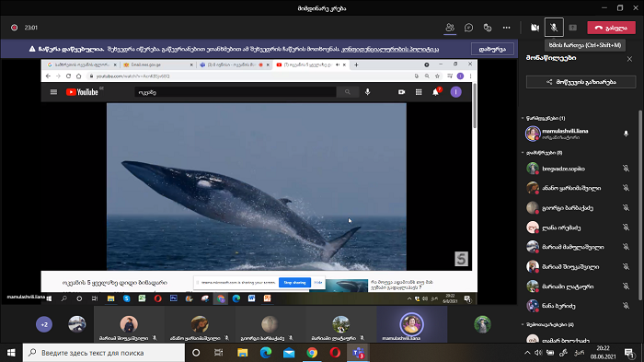Click muted mic icon beside ლანა ირემაძე
Image resolution: width=644 pixels, height=362 pixels.
(626, 228)
